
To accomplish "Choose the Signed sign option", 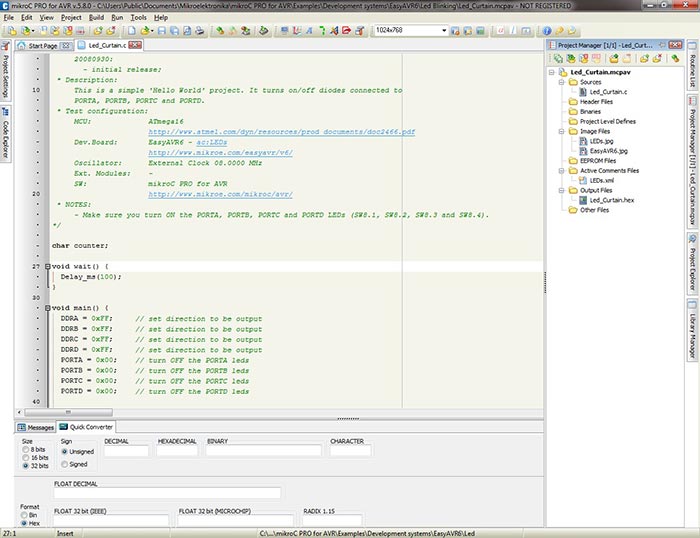I will 64,464.
